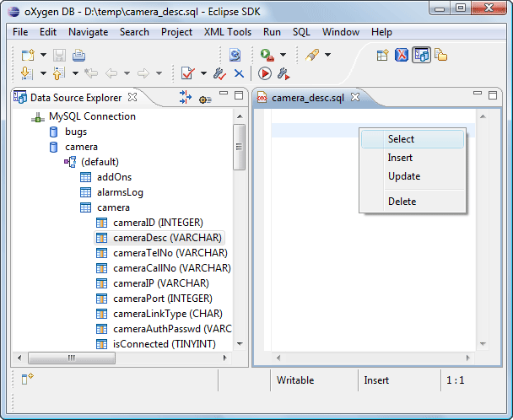The image size is (513, 420).
Task: Click the vertical scrollbar in Data Source Explorer
Action: pyautogui.click(x=240, y=148)
